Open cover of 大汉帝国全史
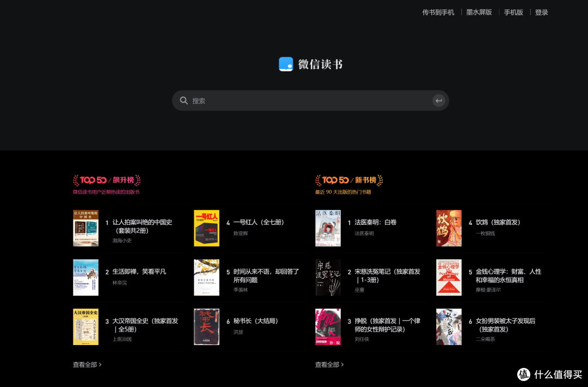588x387 pixels. pos(85,327)
